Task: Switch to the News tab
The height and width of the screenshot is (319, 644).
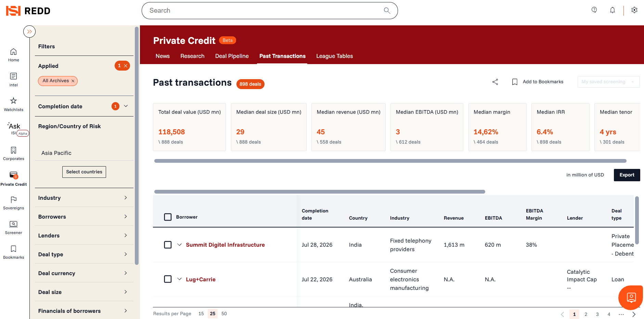Action: pos(163,56)
